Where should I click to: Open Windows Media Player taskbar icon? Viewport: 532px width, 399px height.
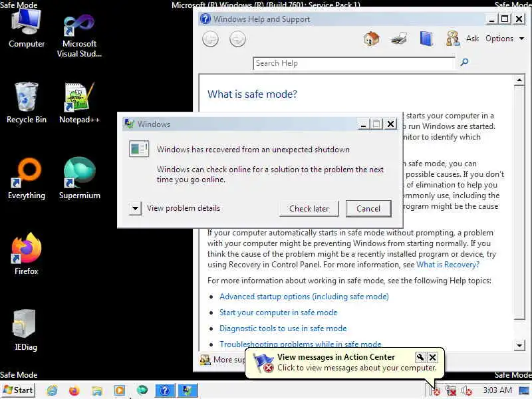(x=120, y=390)
